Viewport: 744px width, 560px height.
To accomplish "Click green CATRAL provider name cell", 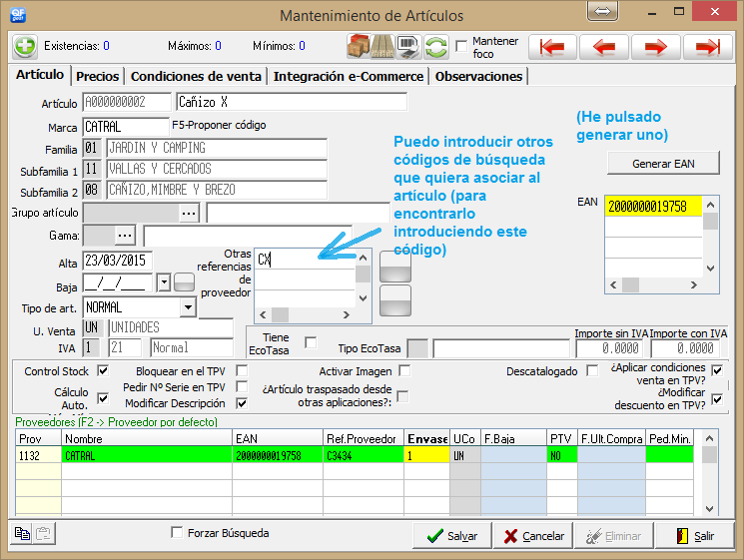I will coord(147,455).
